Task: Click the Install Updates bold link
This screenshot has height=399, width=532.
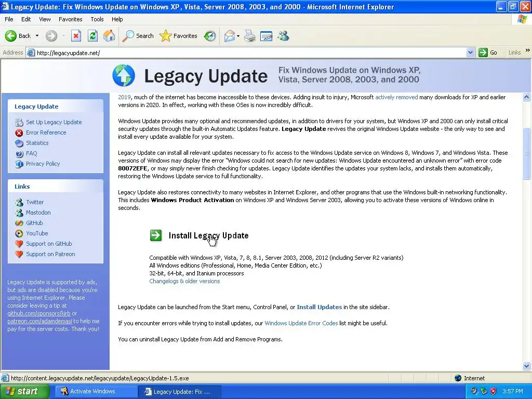Action: point(320,307)
